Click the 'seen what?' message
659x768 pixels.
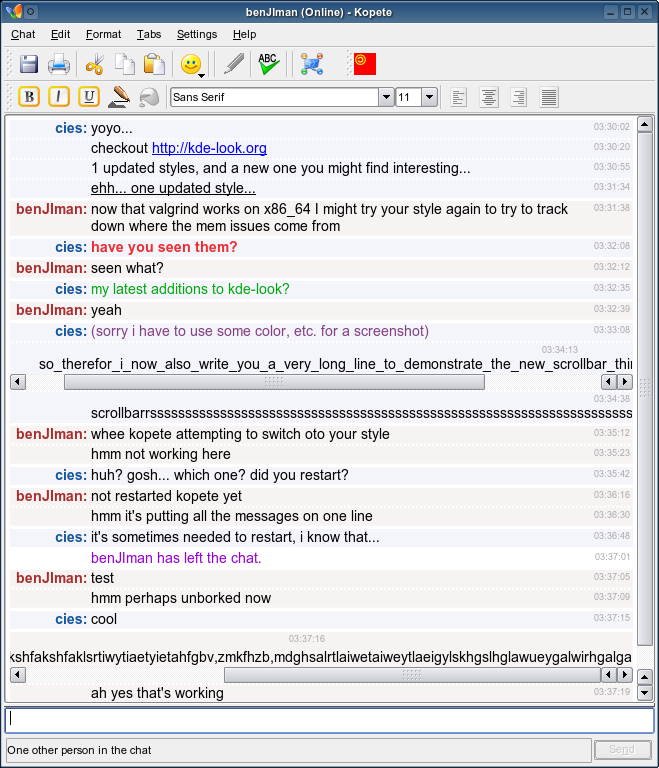coord(127,268)
